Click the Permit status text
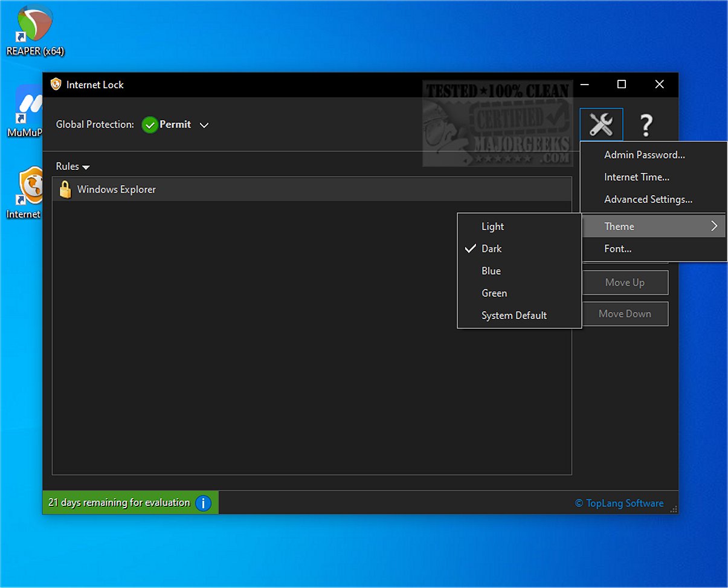The height and width of the screenshot is (588, 728). coord(175,124)
